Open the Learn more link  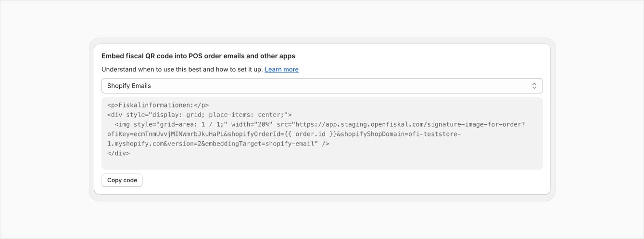pyautogui.click(x=281, y=69)
